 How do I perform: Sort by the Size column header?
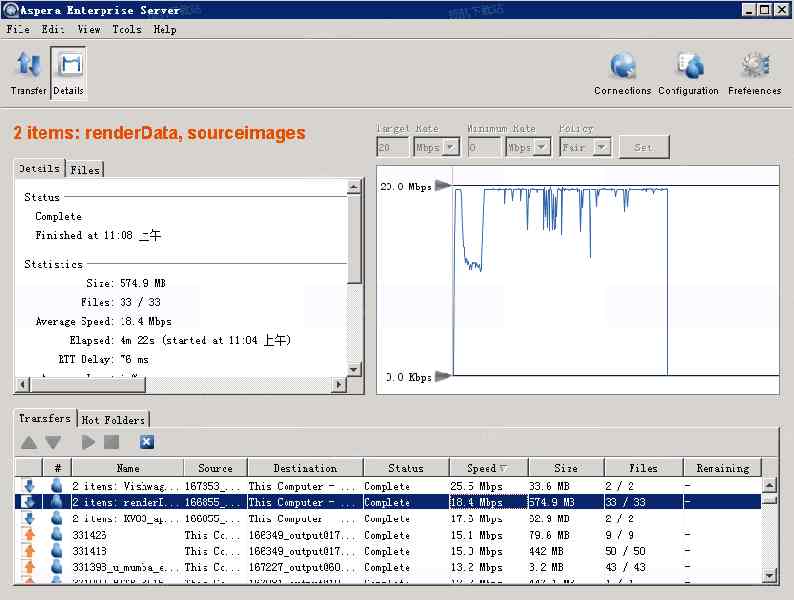tap(566, 468)
